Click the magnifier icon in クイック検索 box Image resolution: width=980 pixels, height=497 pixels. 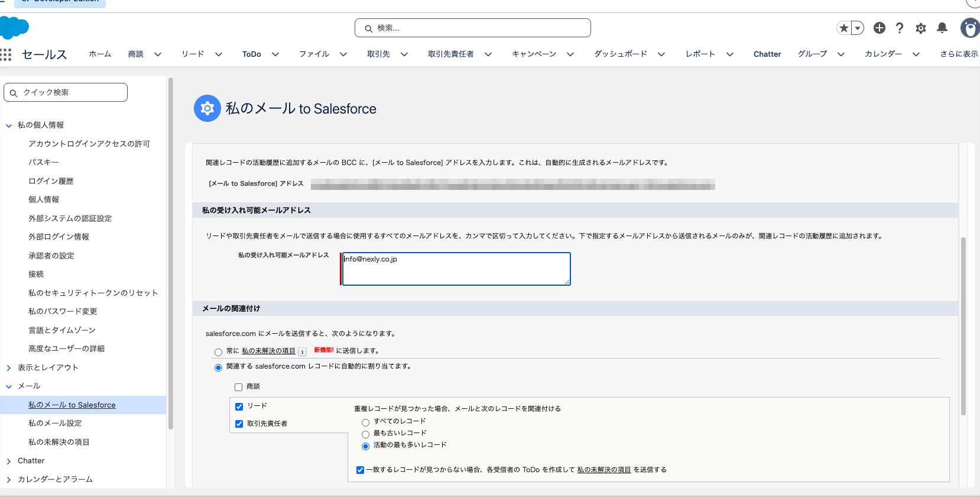pyautogui.click(x=14, y=93)
